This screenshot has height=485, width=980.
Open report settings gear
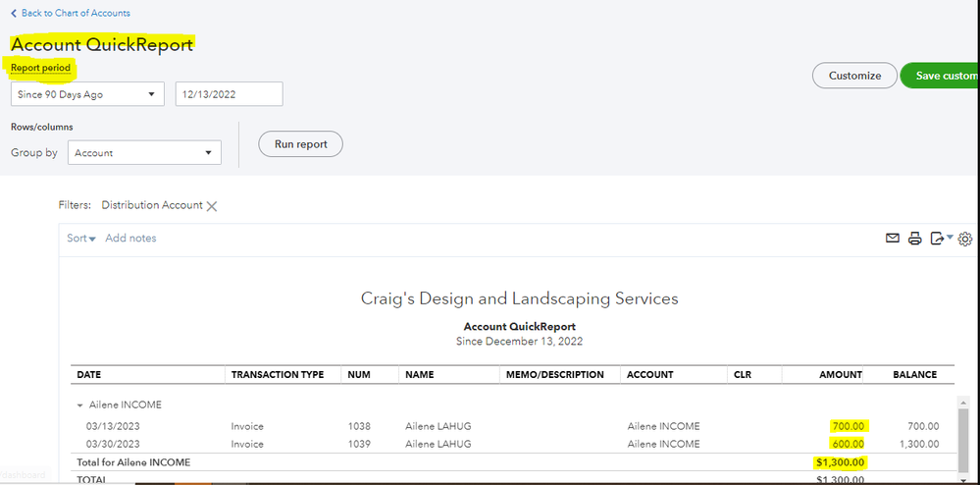click(965, 239)
